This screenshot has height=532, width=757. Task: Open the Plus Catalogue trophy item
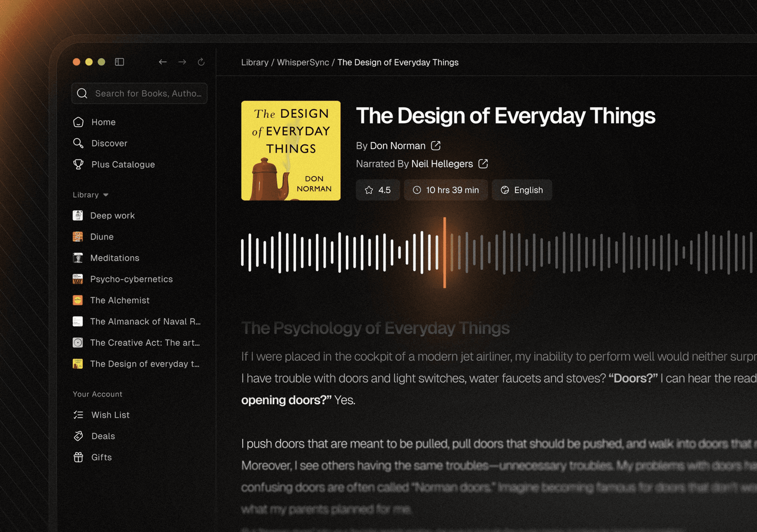(x=123, y=164)
